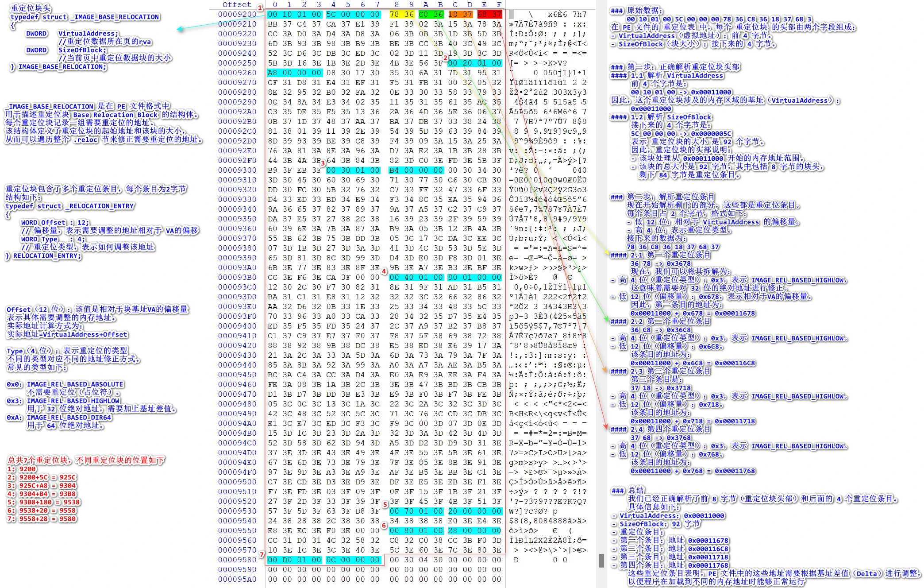Click red numbered marker 7 at offset 00009580
The width and height of the screenshot is (924, 588).
tap(262, 554)
